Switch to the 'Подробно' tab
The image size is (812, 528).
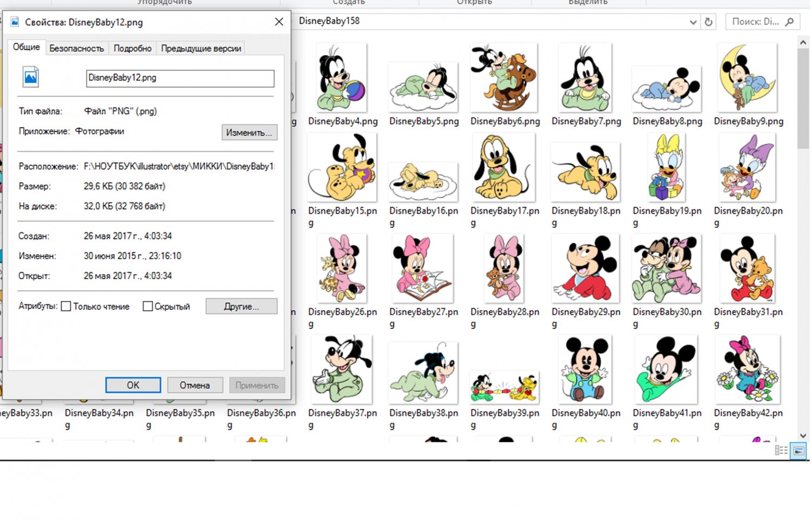(x=133, y=48)
